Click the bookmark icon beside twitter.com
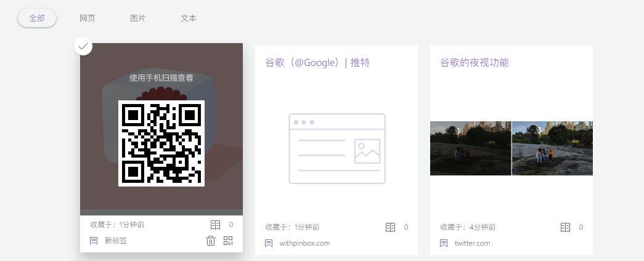 [x=444, y=243]
